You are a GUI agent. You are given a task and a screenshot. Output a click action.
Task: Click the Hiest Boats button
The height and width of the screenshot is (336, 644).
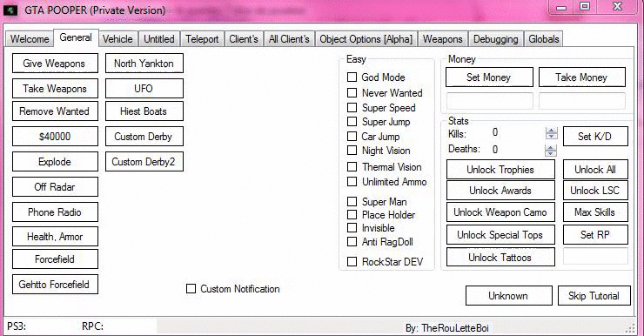click(144, 111)
